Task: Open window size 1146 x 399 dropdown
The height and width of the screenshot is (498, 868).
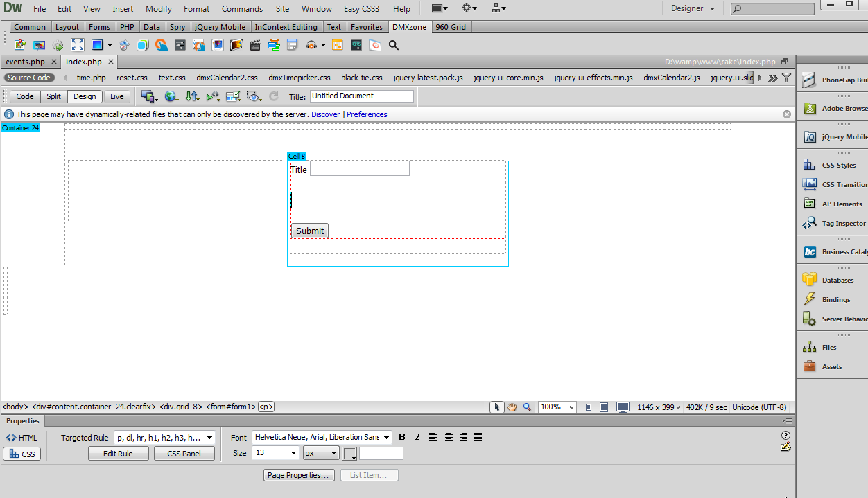Action: (659, 407)
